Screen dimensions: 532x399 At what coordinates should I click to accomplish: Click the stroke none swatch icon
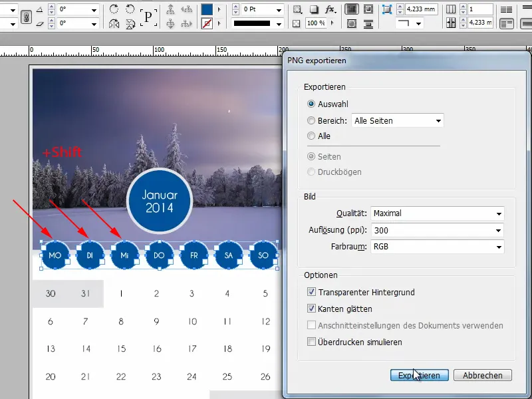pyautogui.click(x=207, y=24)
